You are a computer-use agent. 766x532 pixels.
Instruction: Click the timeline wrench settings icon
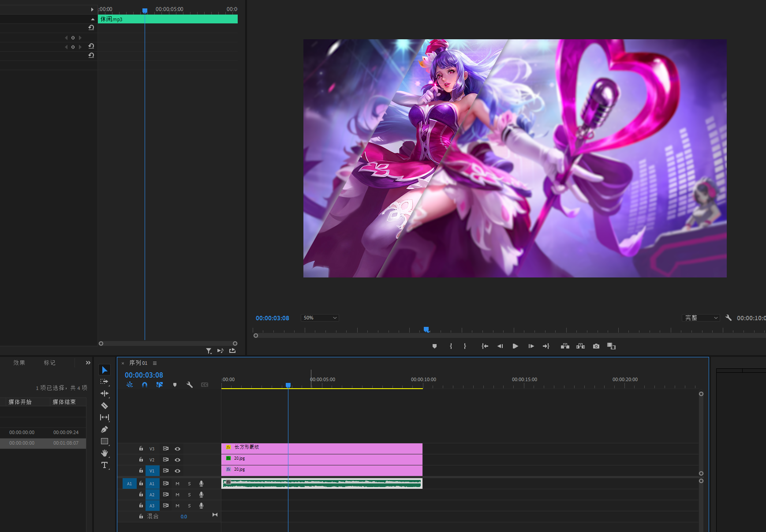click(x=190, y=385)
